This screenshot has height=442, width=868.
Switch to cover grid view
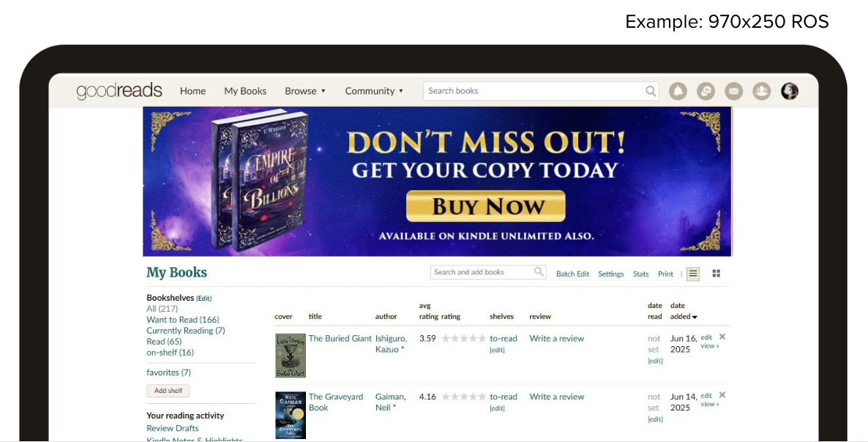coord(717,274)
